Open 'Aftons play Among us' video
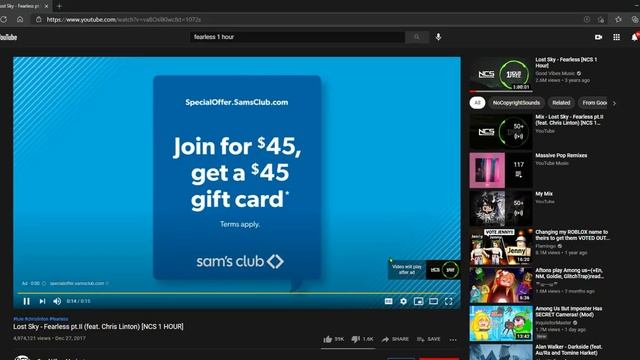Screen dimensions: 640x360 coord(500,285)
